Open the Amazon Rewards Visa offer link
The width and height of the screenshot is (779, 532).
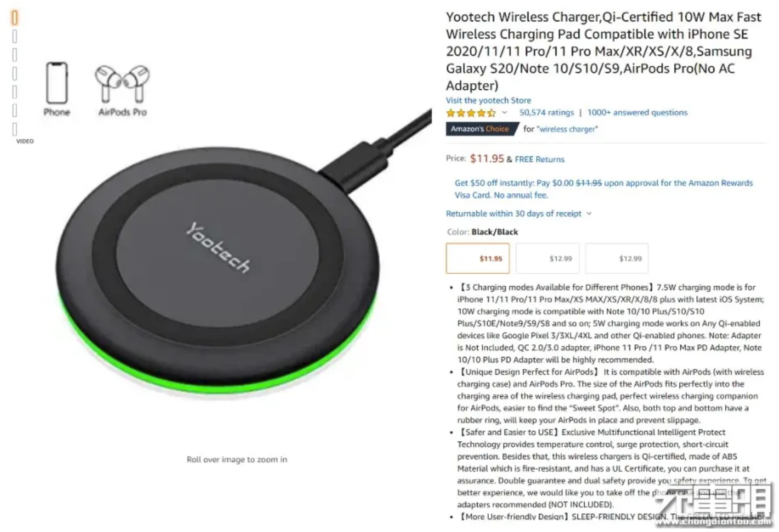coord(604,189)
